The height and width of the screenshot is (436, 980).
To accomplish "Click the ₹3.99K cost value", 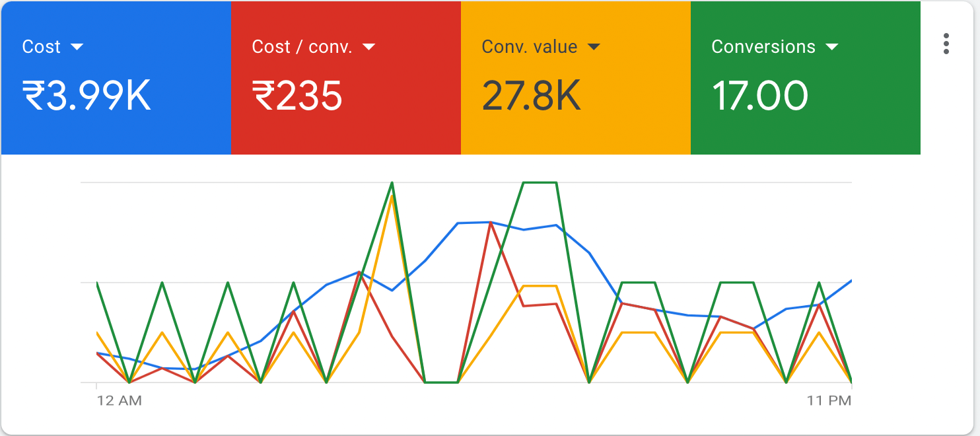I will pyautogui.click(x=87, y=96).
